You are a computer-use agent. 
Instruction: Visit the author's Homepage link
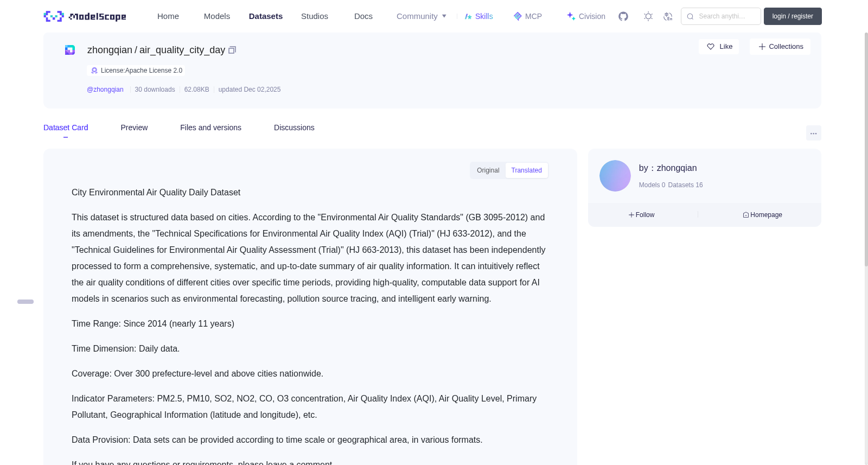coord(762,215)
